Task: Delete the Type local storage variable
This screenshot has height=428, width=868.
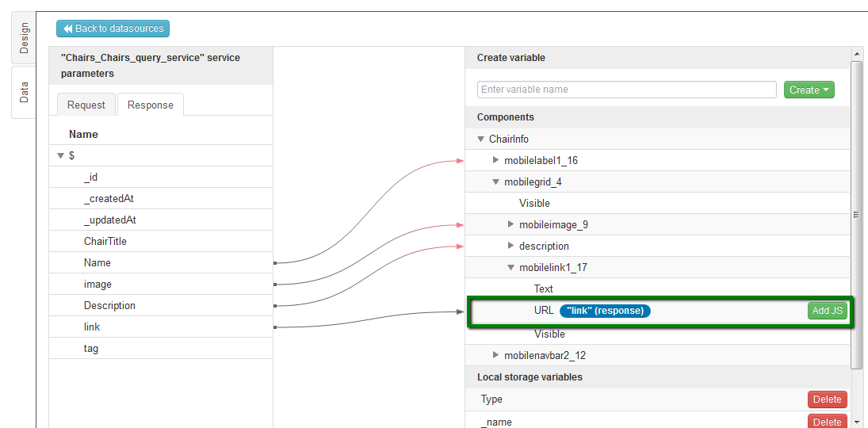Action: pos(827,399)
